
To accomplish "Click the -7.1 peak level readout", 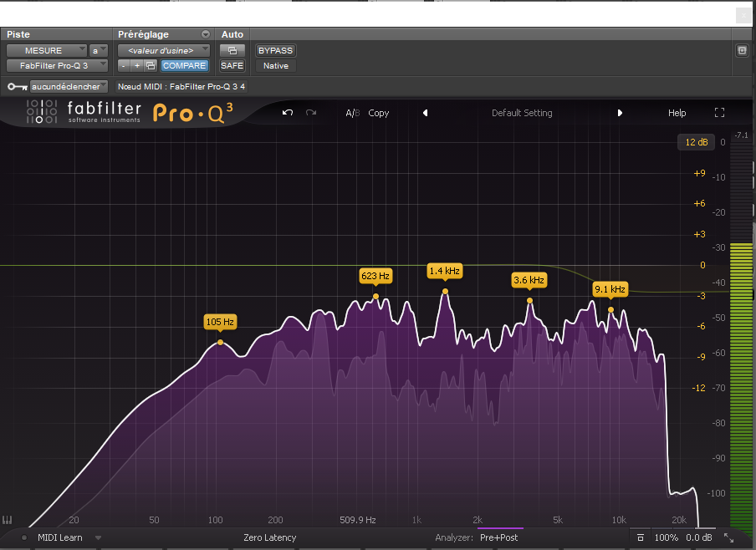I will 742,135.
